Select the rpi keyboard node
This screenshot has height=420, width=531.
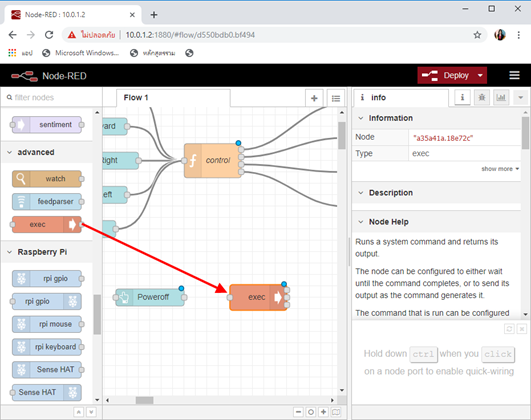point(47,347)
